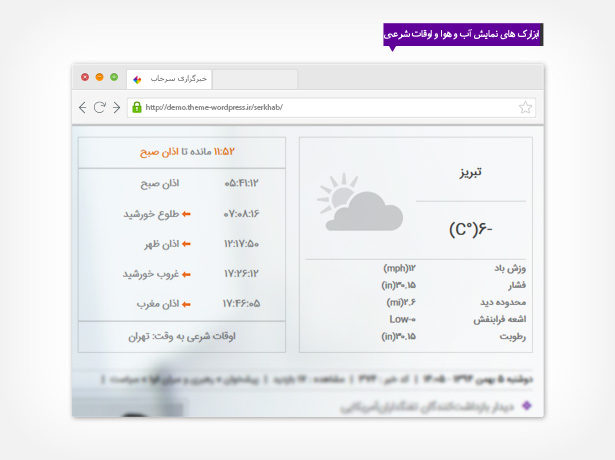615x460 pixels.
Task: Click the partly cloudy weather icon
Action: (350, 204)
